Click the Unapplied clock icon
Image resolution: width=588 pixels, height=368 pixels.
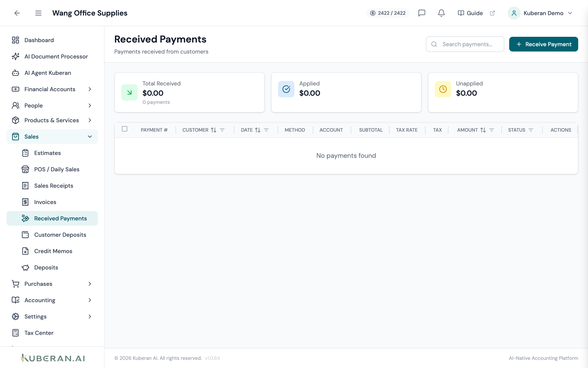(x=443, y=89)
